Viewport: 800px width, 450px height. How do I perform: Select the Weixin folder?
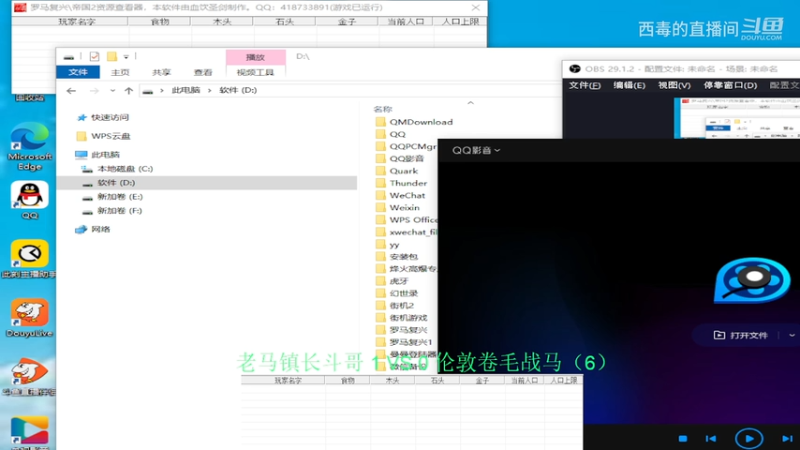point(404,208)
